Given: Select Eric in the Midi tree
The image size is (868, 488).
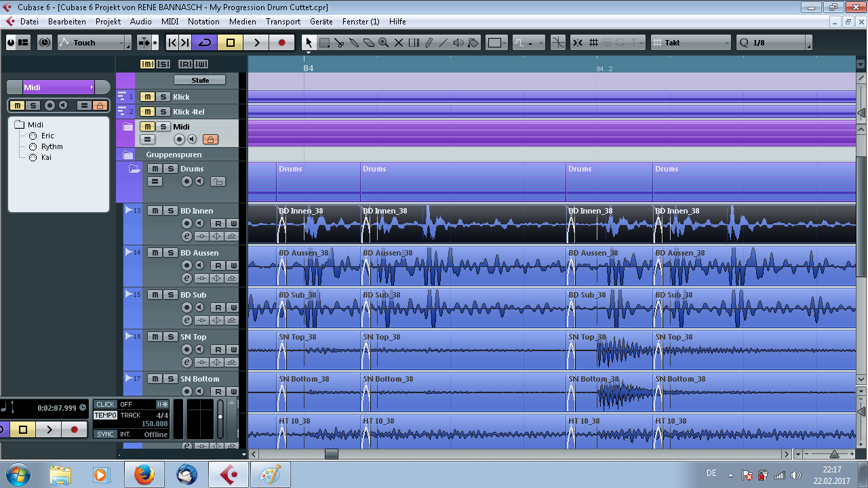Looking at the screenshot, I should point(47,136).
